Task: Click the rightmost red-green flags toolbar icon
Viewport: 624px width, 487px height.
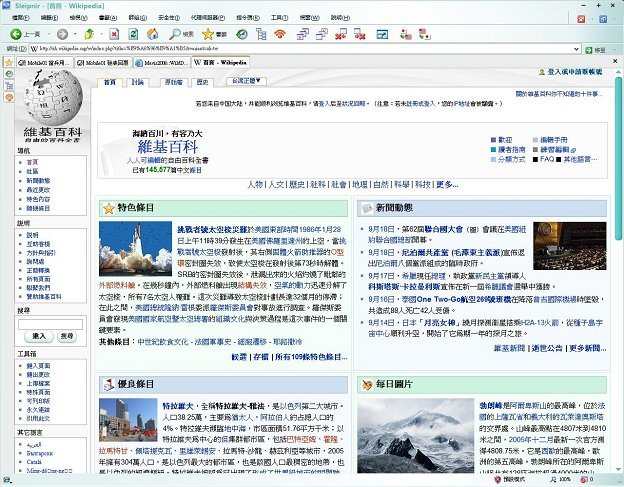Action: point(425,34)
